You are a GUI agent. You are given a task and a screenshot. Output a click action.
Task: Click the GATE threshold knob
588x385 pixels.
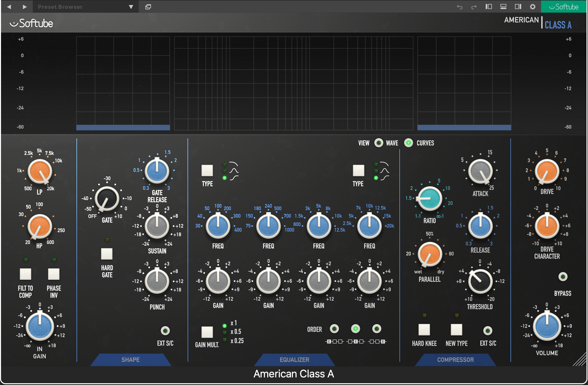[107, 199]
